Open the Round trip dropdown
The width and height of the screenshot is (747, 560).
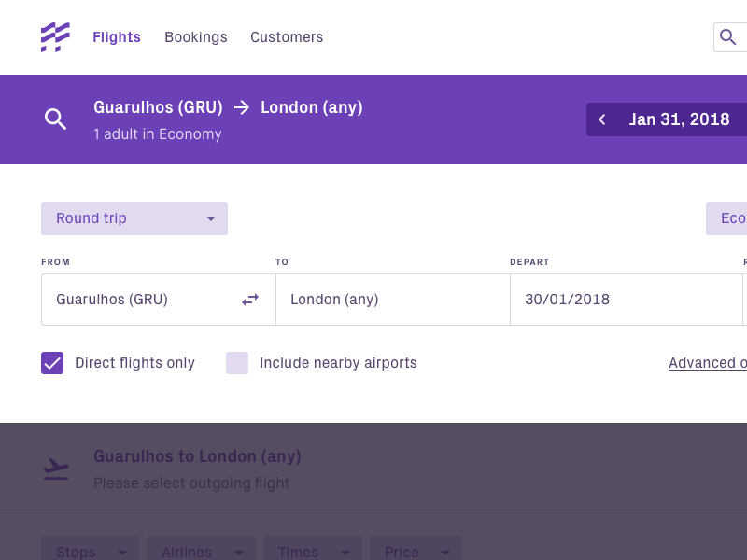[134, 218]
